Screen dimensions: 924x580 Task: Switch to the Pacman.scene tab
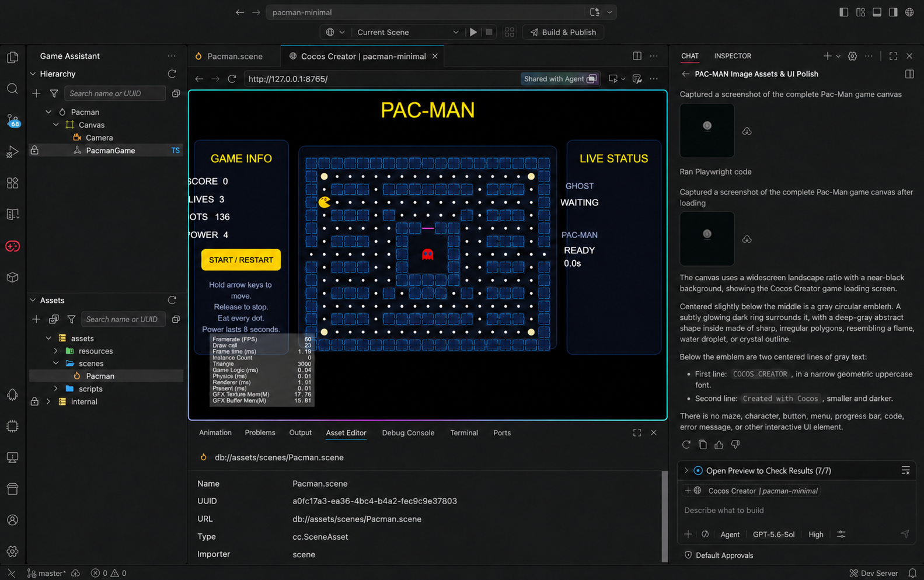pos(235,56)
